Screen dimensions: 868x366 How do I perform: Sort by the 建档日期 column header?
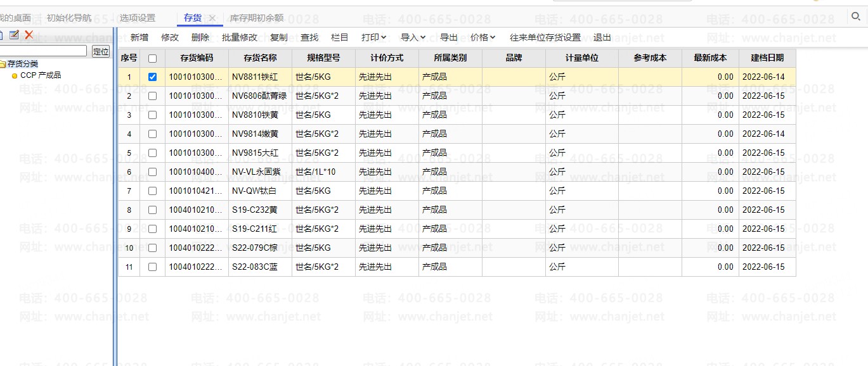767,58
